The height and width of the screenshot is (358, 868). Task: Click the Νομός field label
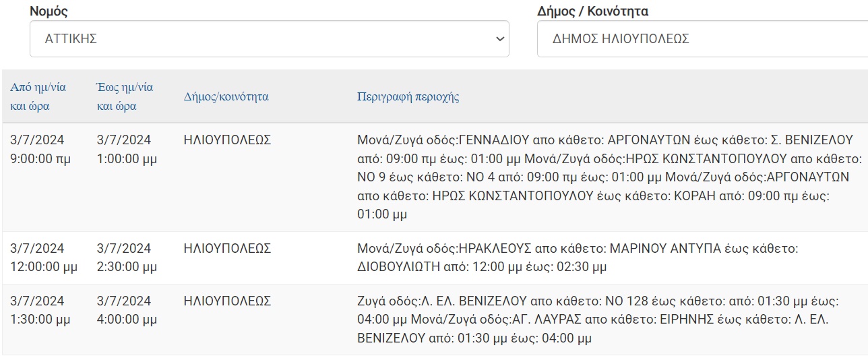(49, 11)
